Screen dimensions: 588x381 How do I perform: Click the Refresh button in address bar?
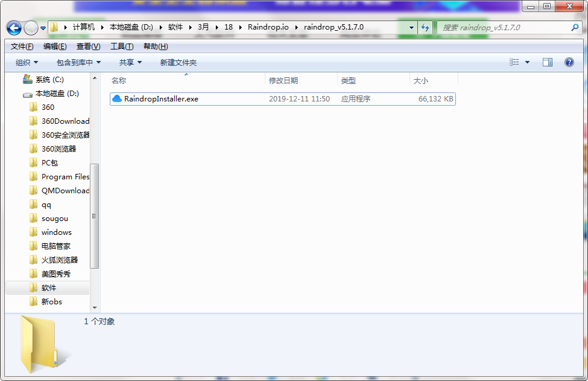point(426,28)
